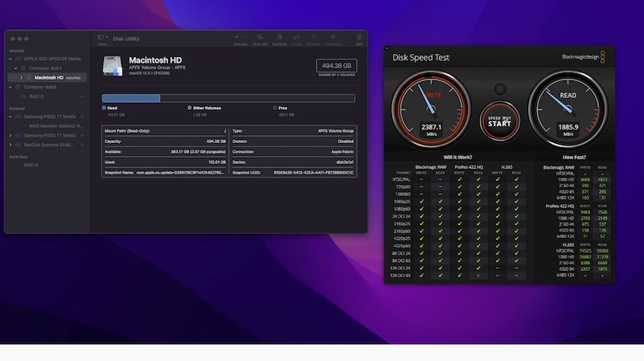This screenshot has height=361, width=644.
Task: Click the Blackmagic RAW column header in Will It Work
Action: click(431, 167)
